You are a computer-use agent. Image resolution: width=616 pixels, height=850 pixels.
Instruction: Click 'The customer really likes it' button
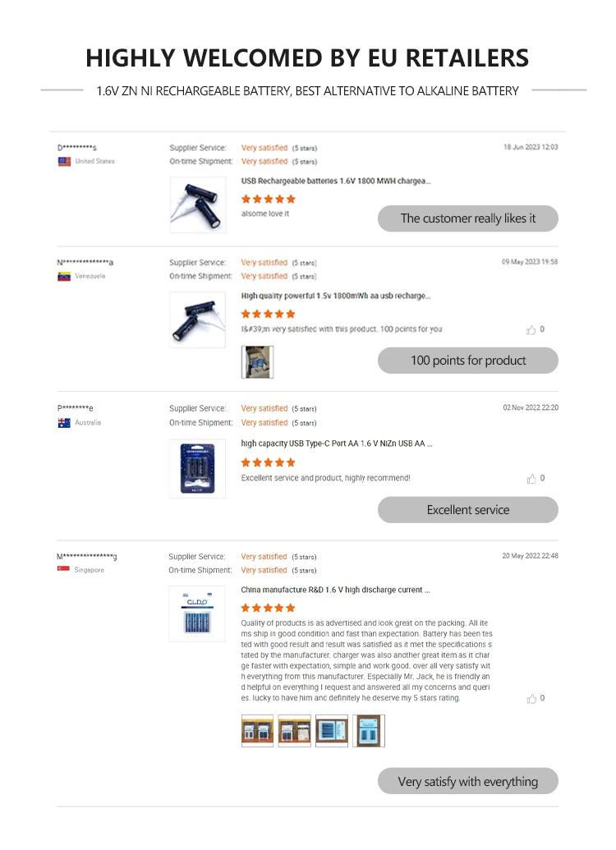pos(468,218)
